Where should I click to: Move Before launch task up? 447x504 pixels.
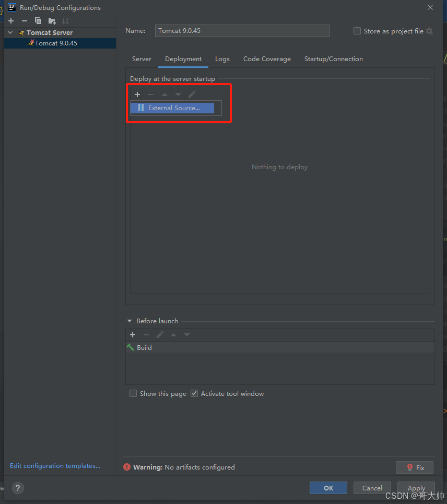pyautogui.click(x=173, y=335)
